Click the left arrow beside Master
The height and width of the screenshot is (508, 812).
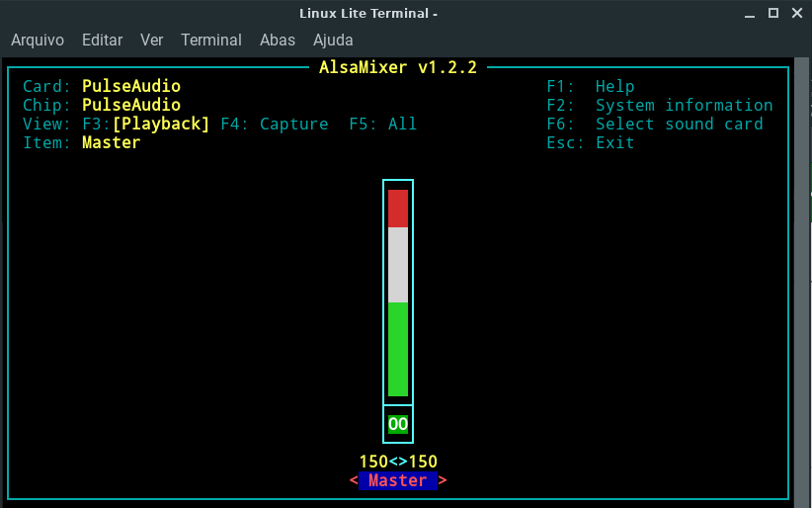354,480
